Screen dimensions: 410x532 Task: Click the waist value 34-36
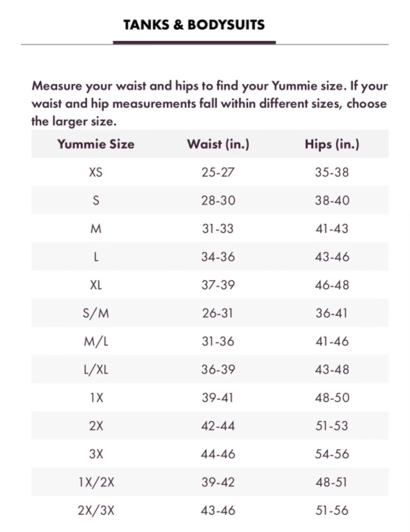(x=218, y=257)
